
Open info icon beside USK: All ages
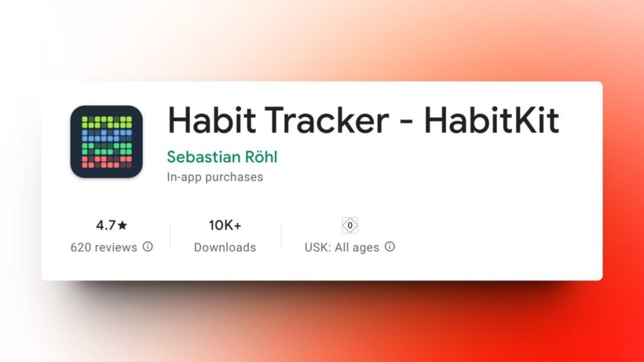point(390,247)
